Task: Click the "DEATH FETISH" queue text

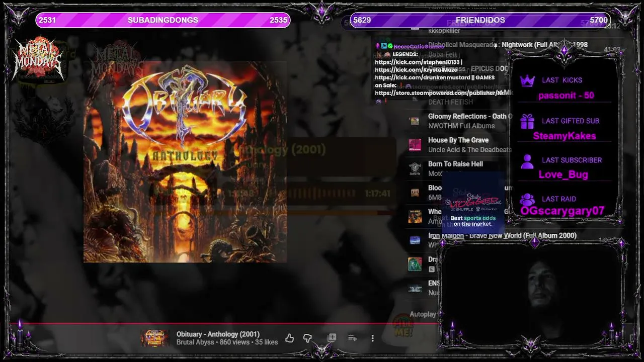Action: pos(450,102)
